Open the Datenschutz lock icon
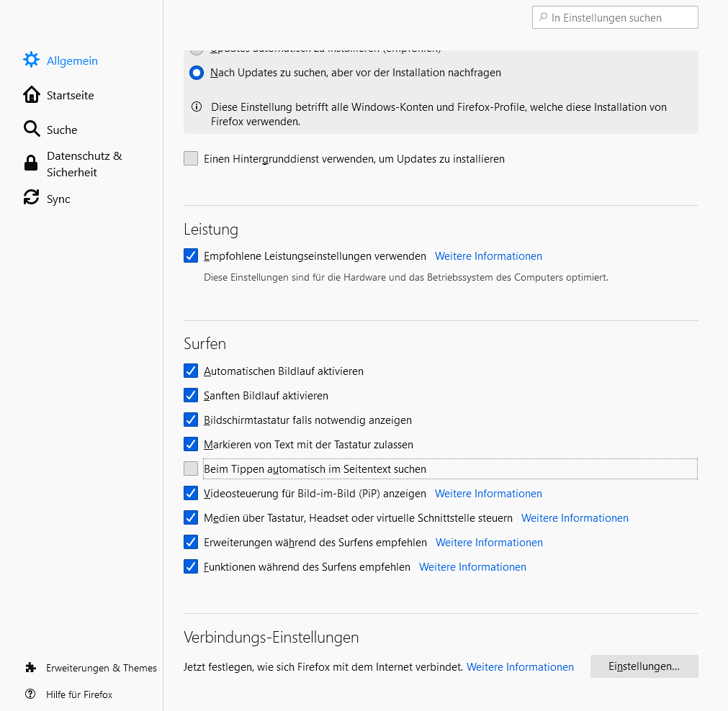The width and height of the screenshot is (728, 711). coord(31,164)
